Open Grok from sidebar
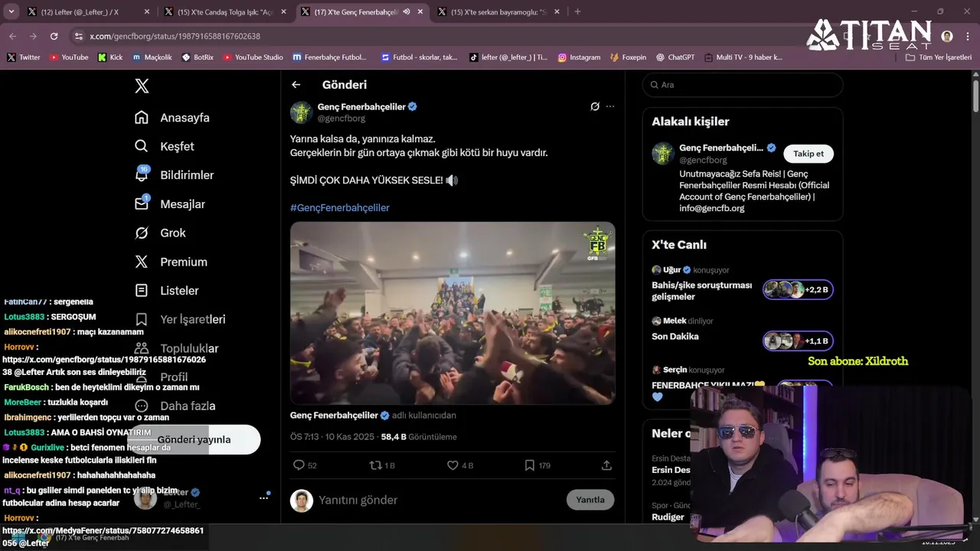 [x=160, y=233]
